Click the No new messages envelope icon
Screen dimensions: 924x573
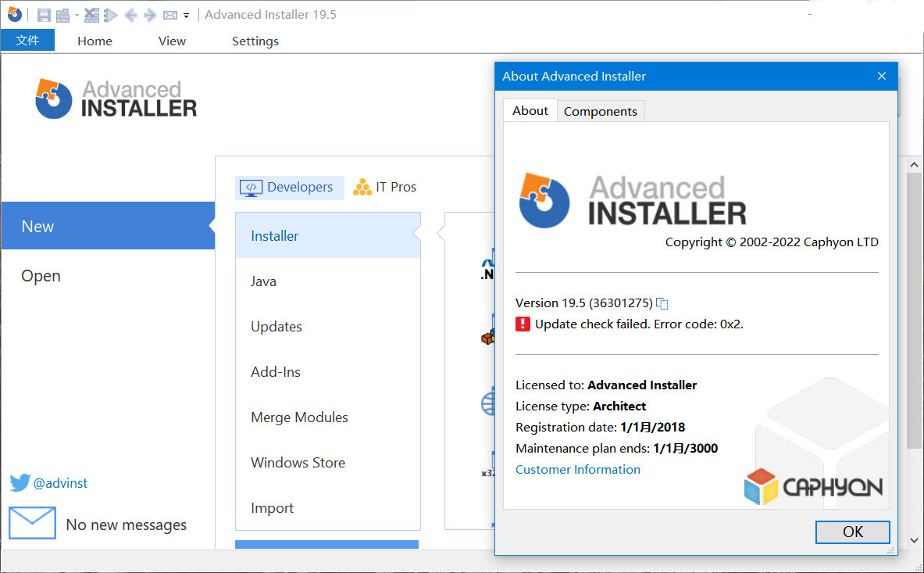point(32,522)
